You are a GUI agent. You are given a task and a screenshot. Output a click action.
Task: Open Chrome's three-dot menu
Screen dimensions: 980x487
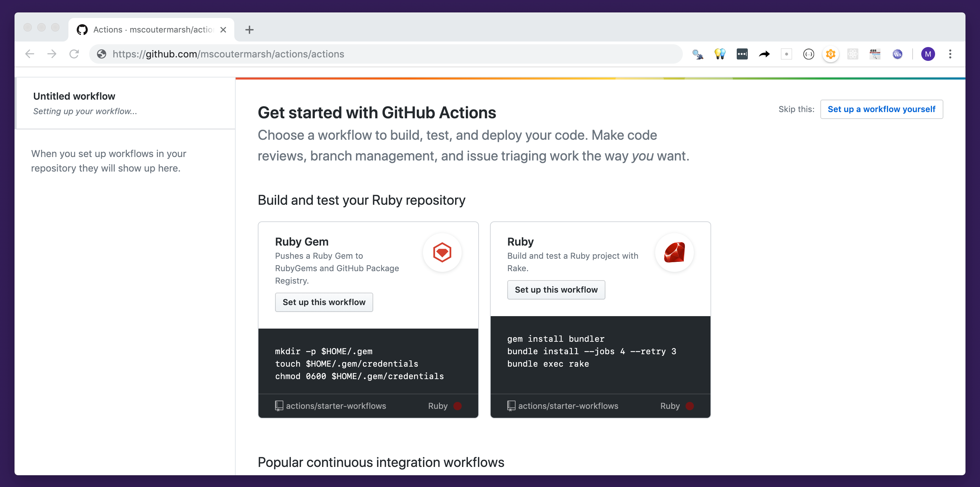pos(950,54)
